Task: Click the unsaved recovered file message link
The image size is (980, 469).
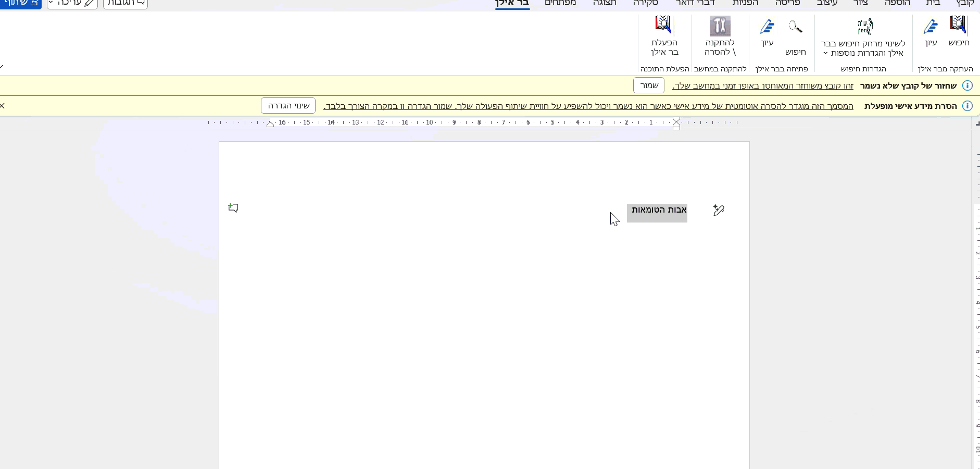Action: (x=762, y=85)
